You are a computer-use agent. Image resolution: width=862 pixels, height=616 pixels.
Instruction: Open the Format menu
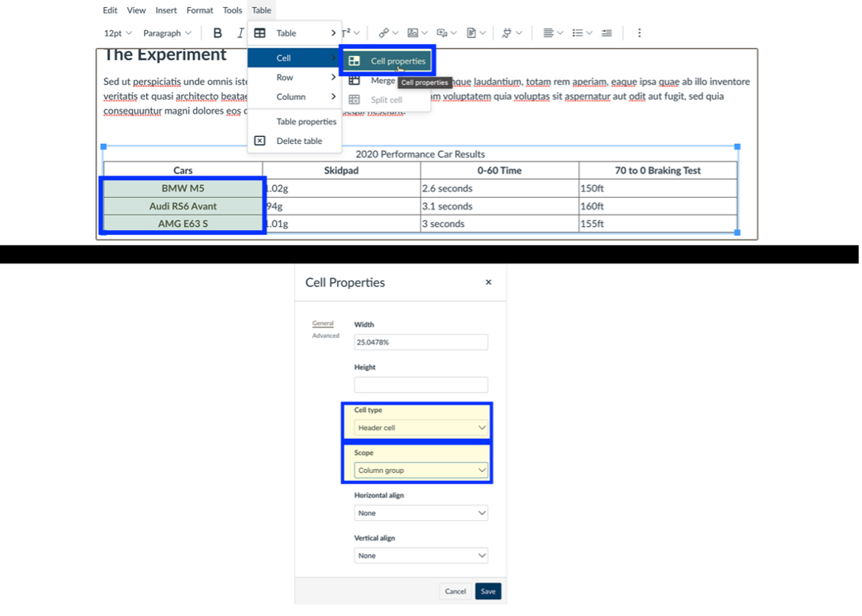199,10
